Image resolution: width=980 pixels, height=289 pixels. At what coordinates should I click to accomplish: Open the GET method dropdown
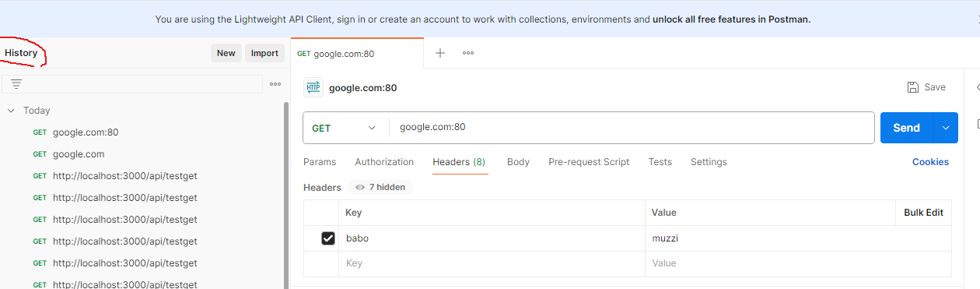345,128
